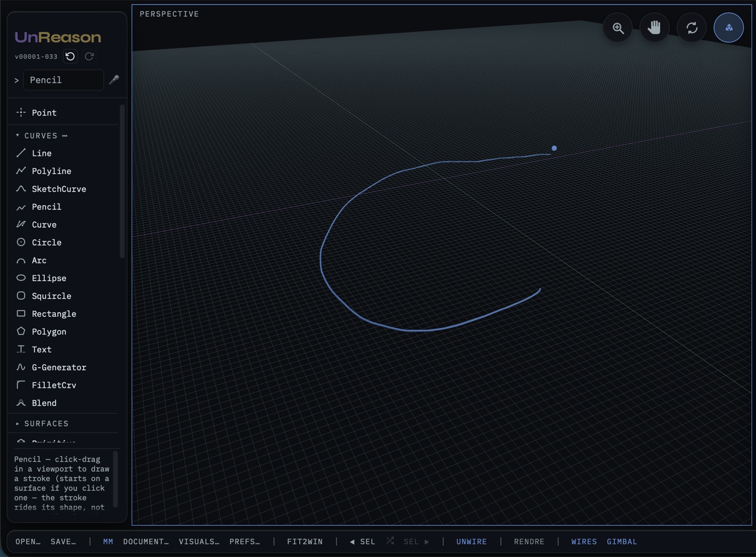
Task: Click the microphone icon next to command field
Action: pos(114,80)
